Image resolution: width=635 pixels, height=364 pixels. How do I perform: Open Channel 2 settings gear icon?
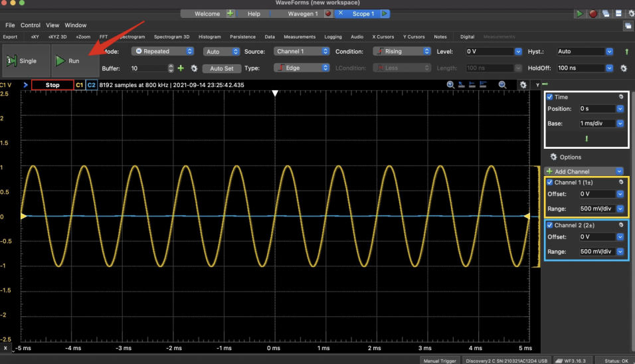coord(620,225)
